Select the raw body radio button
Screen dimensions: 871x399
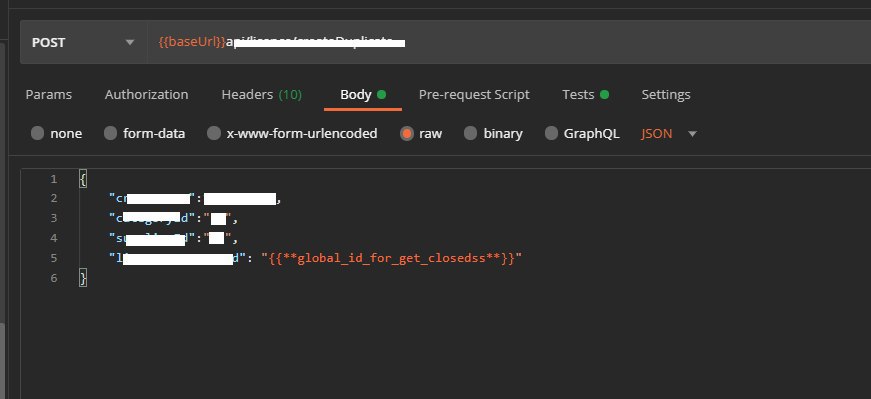(x=407, y=133)
